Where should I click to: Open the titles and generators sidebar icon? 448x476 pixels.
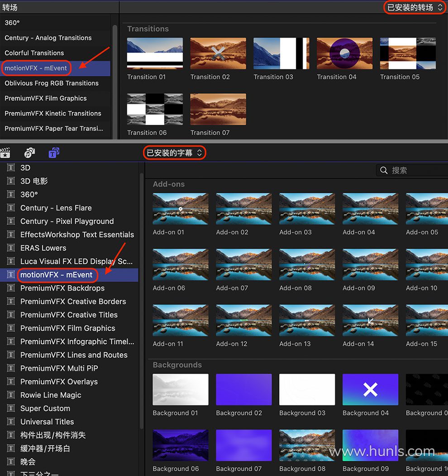click(x=54, y=153)
